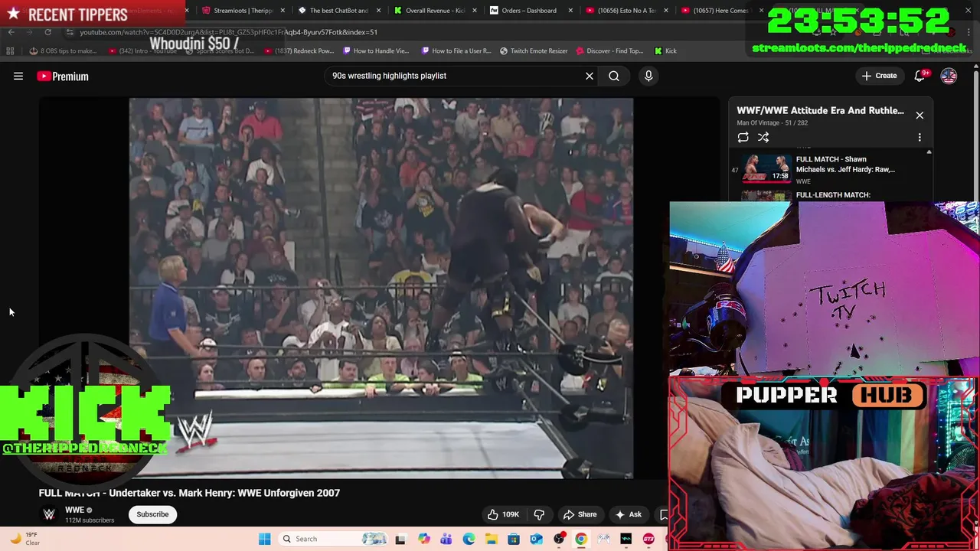Open the Create menu

[879, 76]
